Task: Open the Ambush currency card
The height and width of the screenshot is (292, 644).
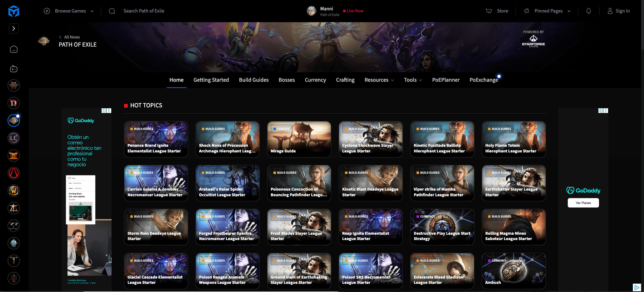Action: point(514,271)
